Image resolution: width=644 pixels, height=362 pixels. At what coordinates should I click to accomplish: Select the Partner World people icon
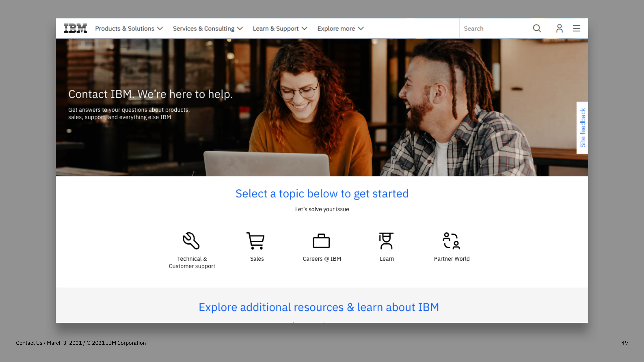pyautogui.click(x=451, y=241)
